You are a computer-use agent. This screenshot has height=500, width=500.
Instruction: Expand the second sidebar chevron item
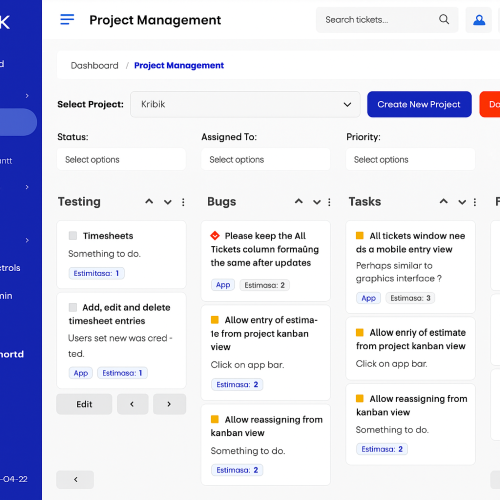[27, 187]
